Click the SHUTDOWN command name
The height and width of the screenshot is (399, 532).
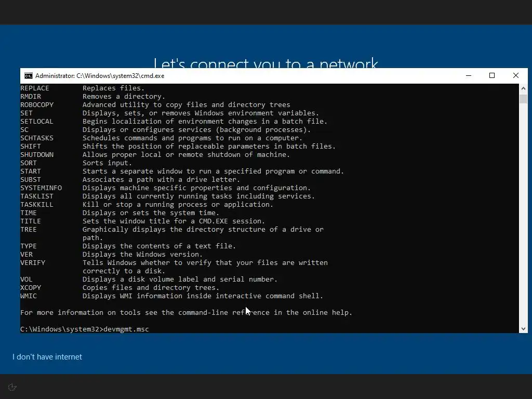point(37,155)
